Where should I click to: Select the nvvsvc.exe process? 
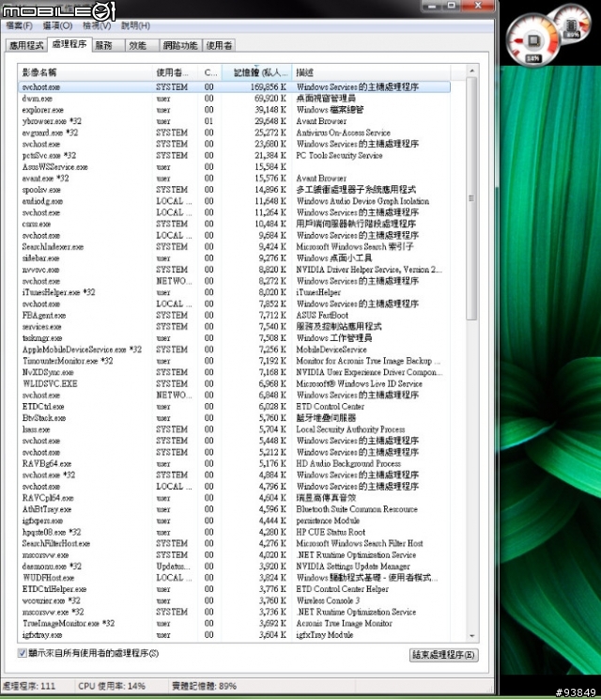tap(234, 270)
